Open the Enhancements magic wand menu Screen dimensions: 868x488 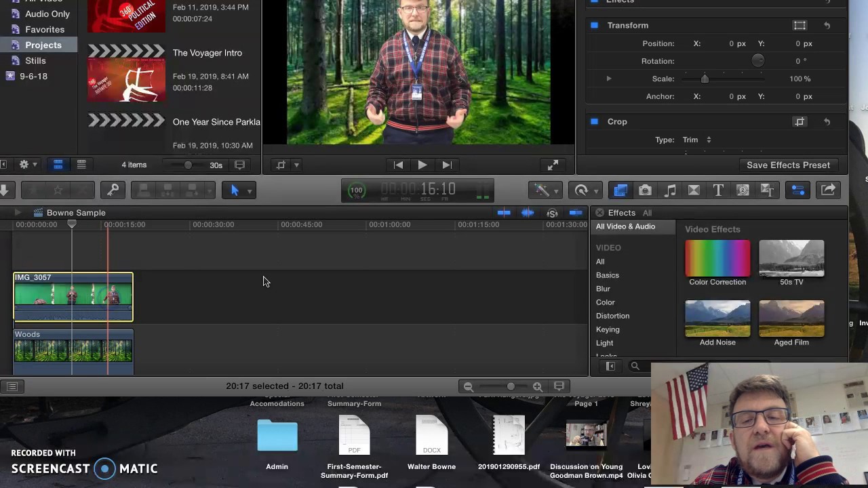tap(546, 190)
